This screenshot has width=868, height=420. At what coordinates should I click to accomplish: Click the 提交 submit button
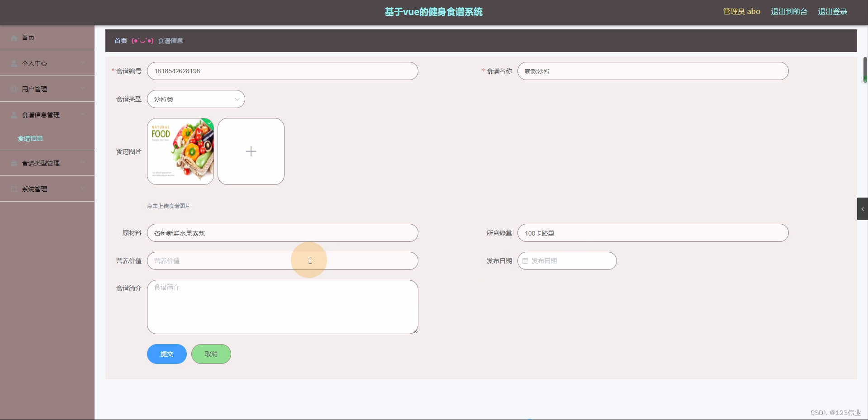point(166,354)
